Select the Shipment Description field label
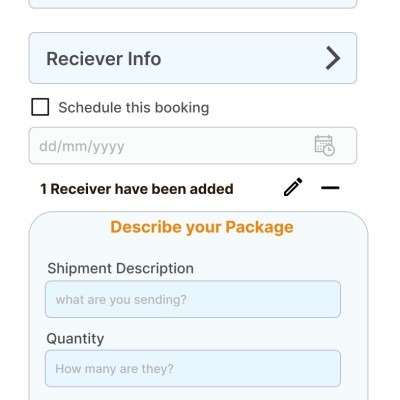This screenshot has height=400, width=400. (120, 268)
